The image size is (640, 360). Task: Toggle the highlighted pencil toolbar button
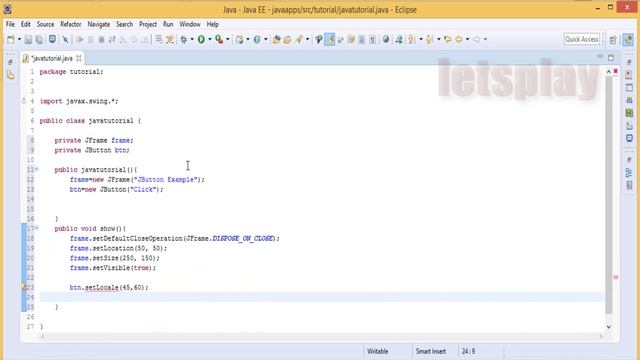click(x=330, y=39)
